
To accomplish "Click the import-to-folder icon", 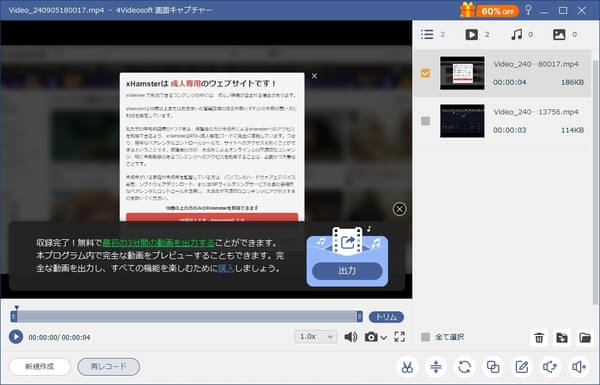I will pos(562,338).
